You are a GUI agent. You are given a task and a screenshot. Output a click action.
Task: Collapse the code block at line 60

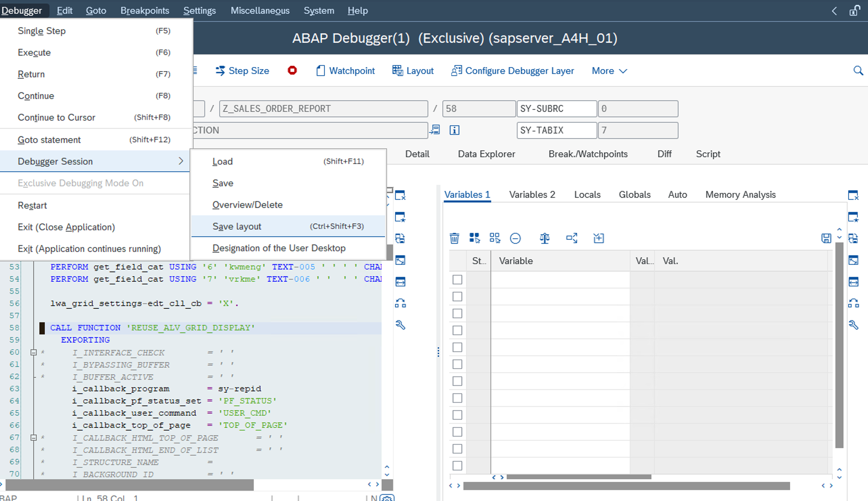[33, 352]
